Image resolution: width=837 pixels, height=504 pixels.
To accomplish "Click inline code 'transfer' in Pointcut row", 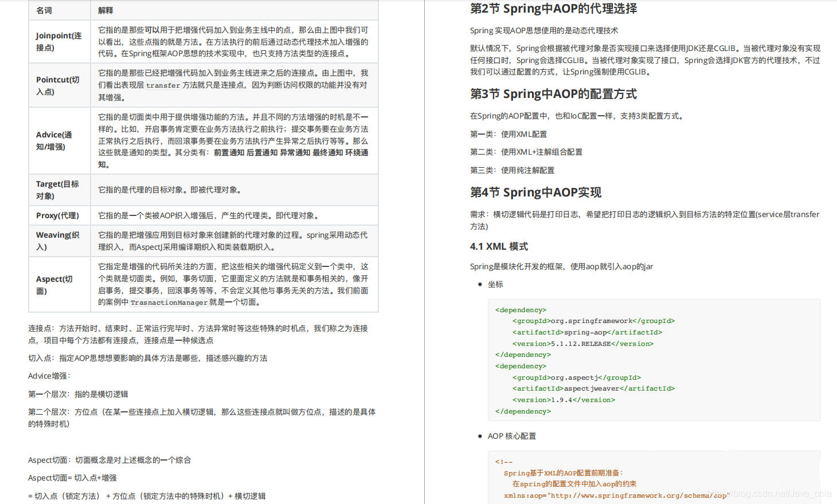I will (163, 85).
